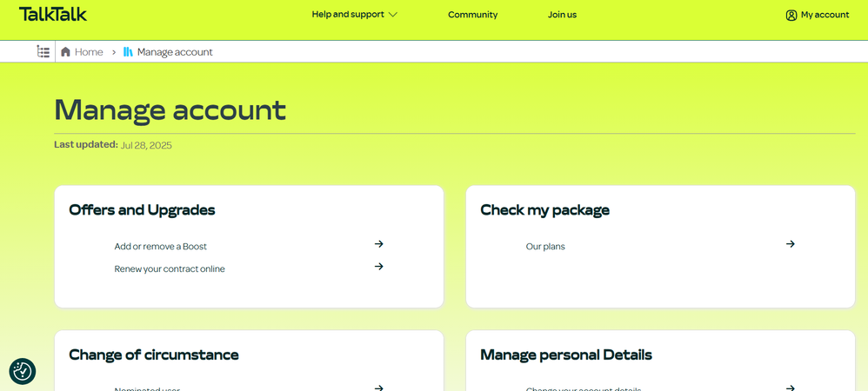Open the Join us menu item

pos(563,15)
